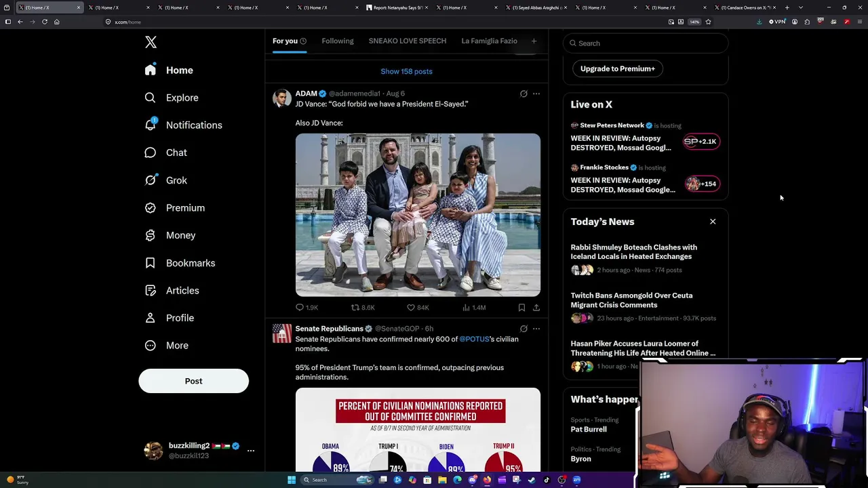Add a new timeline tab with plus

pos(534,41)
